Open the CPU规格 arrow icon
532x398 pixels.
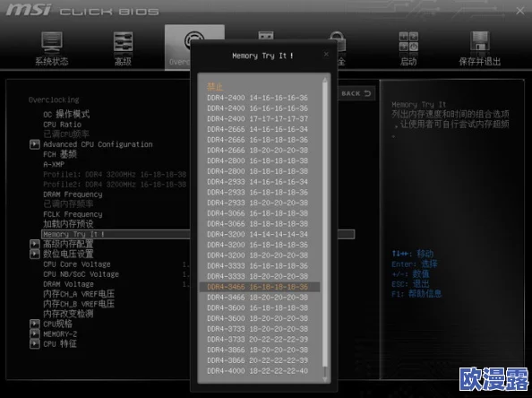[x=35, y=324]
